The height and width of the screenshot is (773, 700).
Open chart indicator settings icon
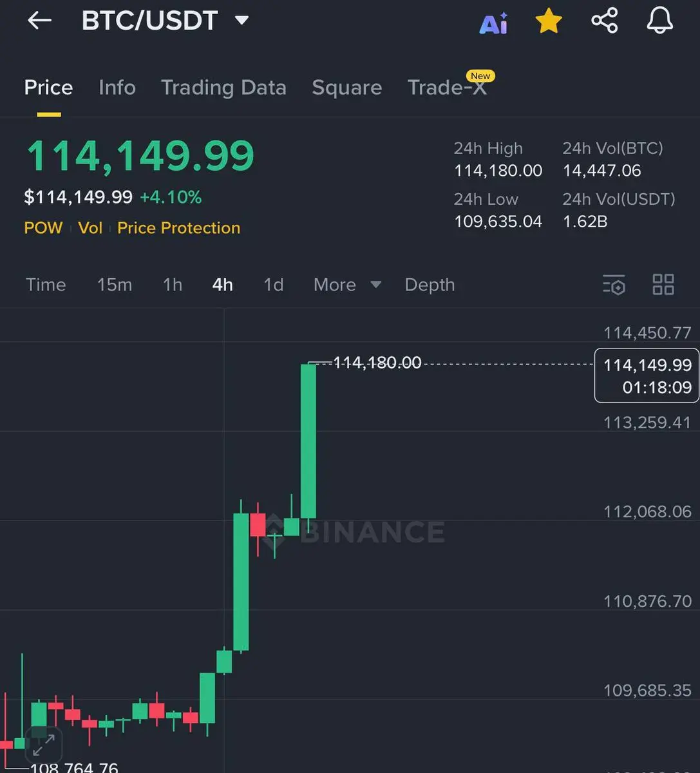point(614,284)
